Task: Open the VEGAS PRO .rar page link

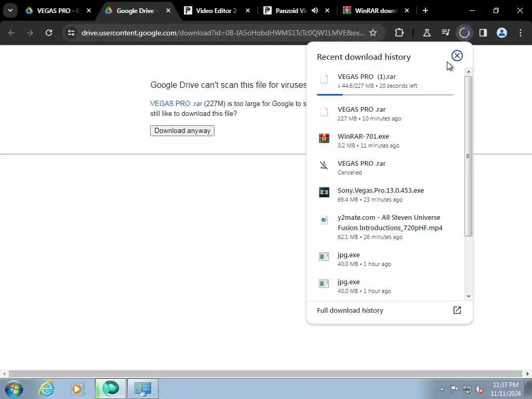Action: click(176, 103)
